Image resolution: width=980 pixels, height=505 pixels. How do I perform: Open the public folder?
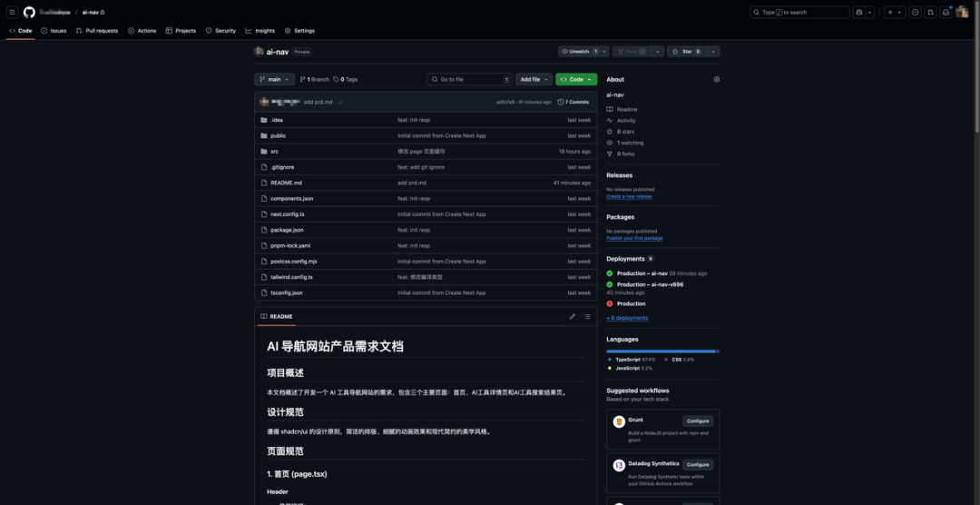(279, 135)
